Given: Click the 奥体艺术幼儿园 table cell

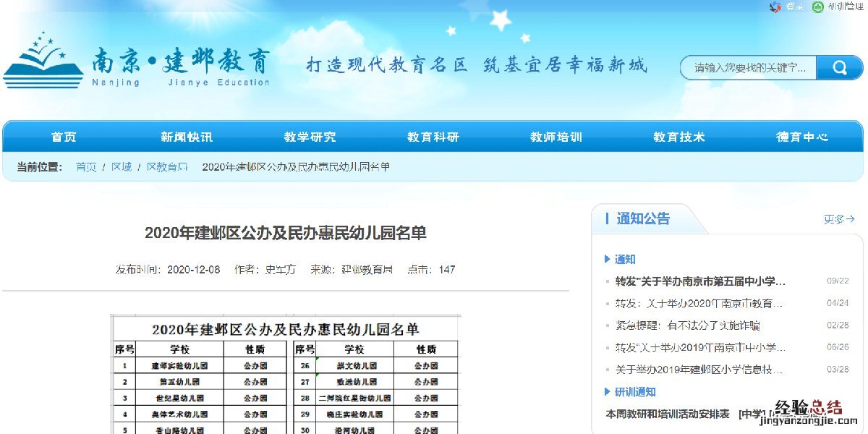Looking at the screenshot, I should (179, 414).
